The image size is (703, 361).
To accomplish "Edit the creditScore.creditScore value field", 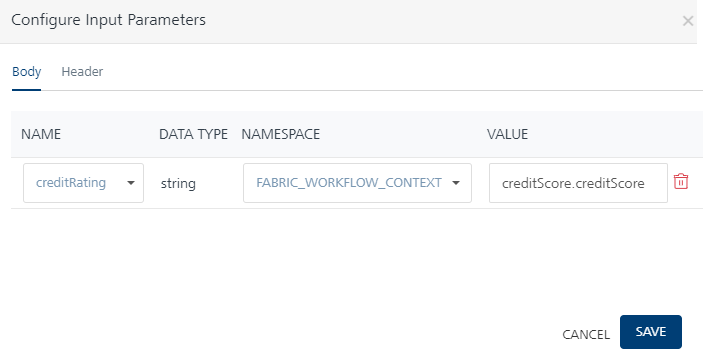I will point(578,183).
